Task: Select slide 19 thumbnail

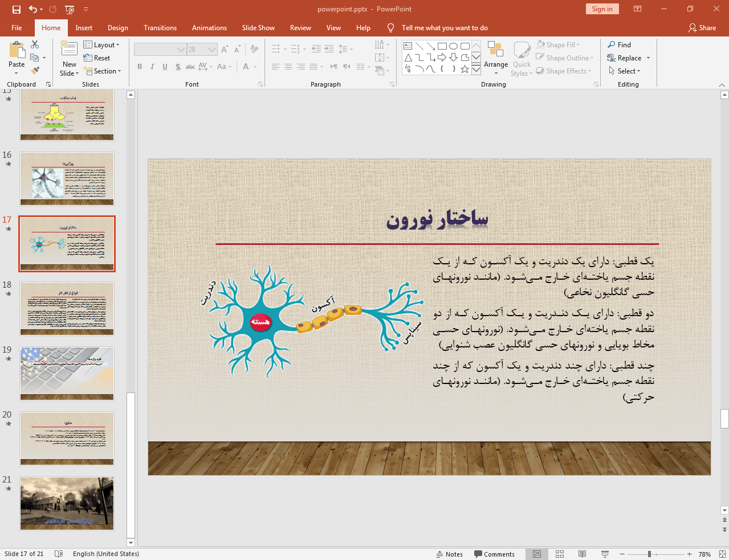Action: tap(67, 374)
